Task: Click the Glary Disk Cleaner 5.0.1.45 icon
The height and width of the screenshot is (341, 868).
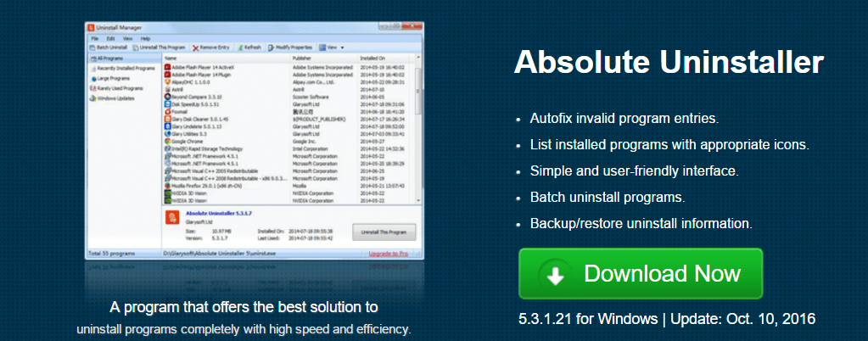Action: pos(167,119)
